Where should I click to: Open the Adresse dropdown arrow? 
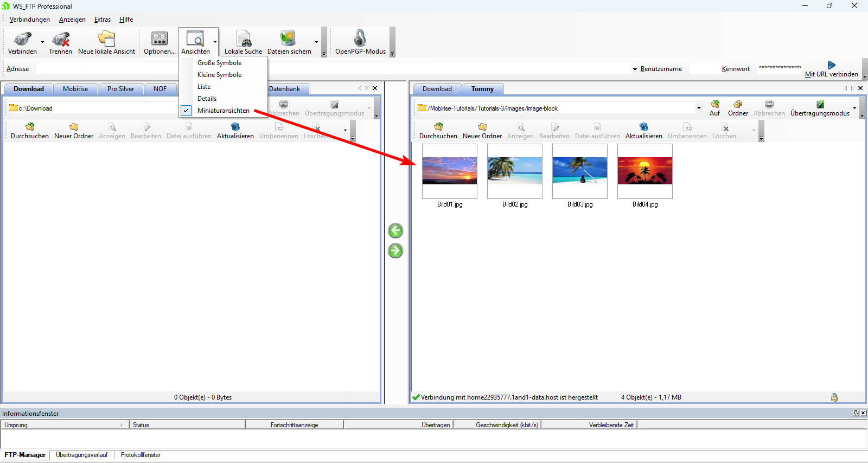click(635, 69)
